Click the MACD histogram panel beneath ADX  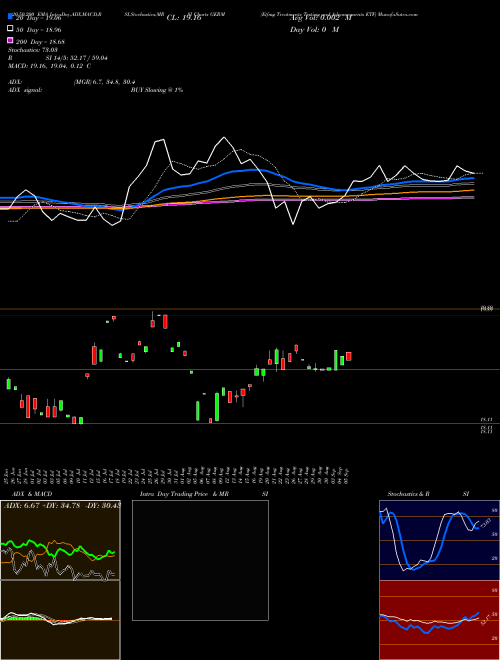60,620
